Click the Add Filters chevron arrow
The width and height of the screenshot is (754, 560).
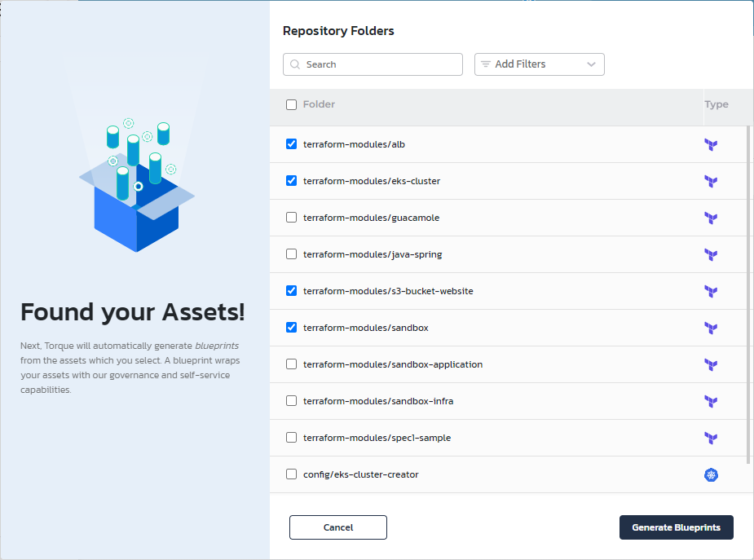pos(591,64)
